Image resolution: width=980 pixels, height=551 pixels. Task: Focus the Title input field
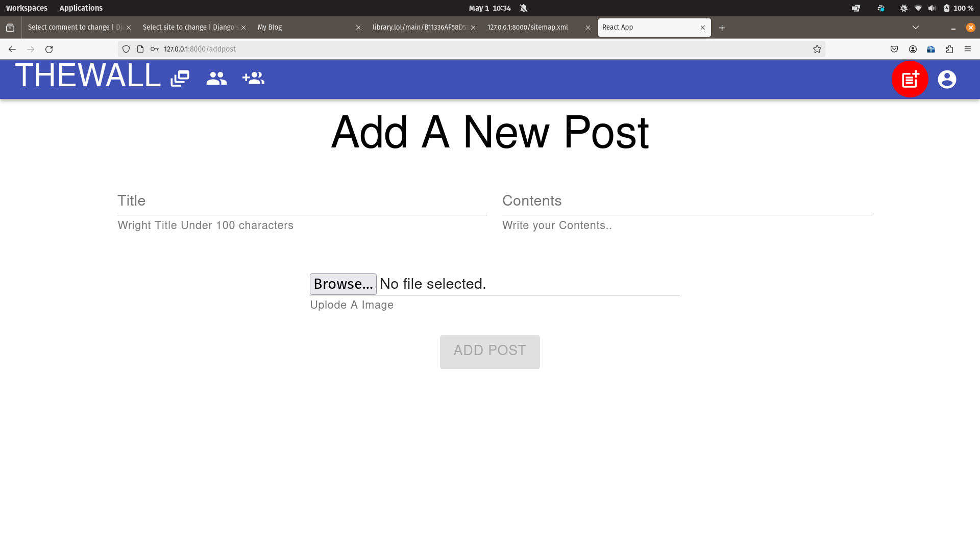click(x=302, y=201)
